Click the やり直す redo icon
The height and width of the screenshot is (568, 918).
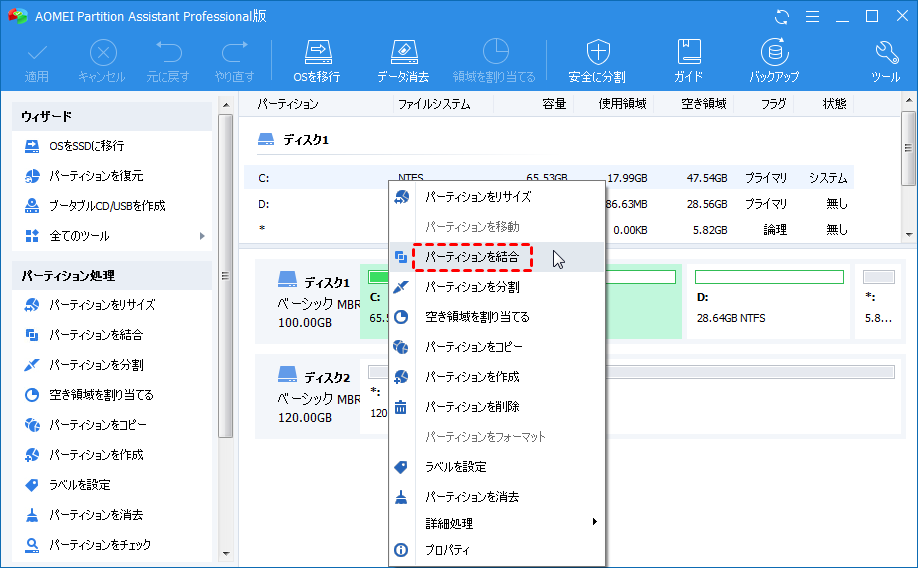(x=235, y=52)
